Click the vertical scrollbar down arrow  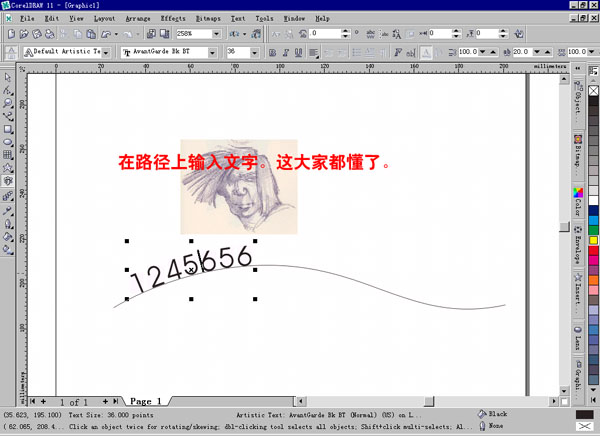pos(564,390)
